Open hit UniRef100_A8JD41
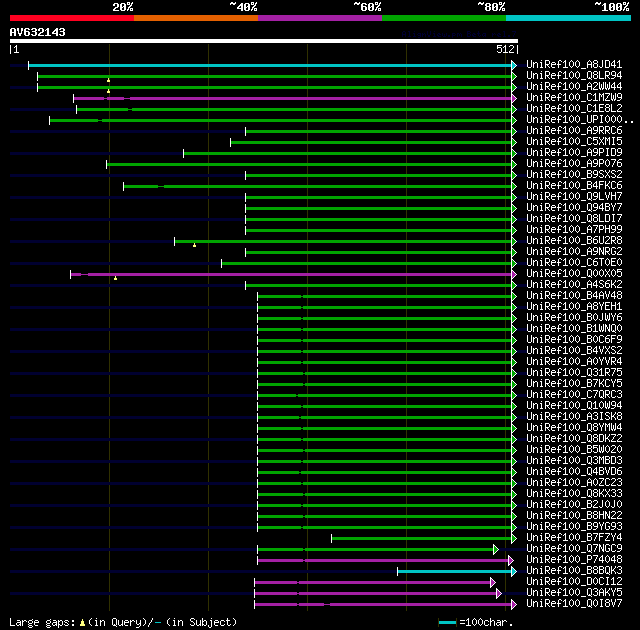The width and height of the screenshot is (640, 630). (x=574, y=64)
